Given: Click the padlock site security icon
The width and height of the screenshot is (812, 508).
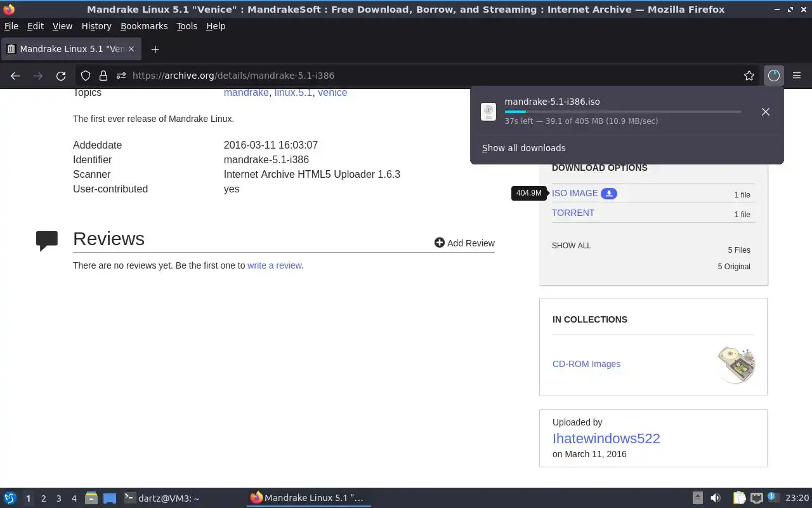Looking at the screenshot, I should [103, 76].
